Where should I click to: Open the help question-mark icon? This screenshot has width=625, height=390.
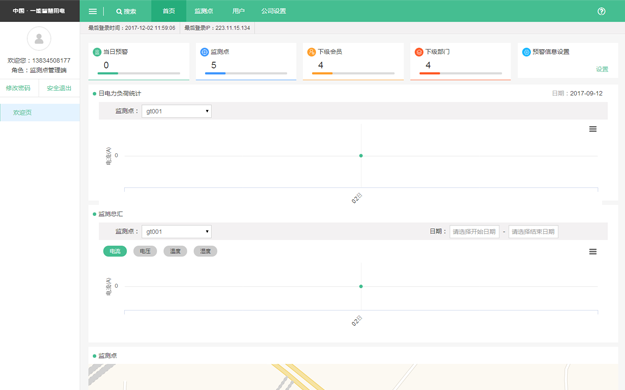point(601,11)
